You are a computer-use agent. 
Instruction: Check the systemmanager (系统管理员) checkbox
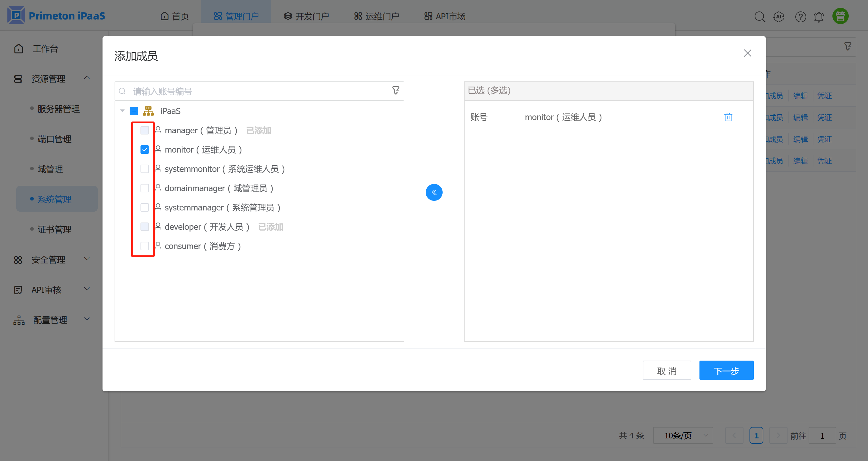click(x=144, y=207)
